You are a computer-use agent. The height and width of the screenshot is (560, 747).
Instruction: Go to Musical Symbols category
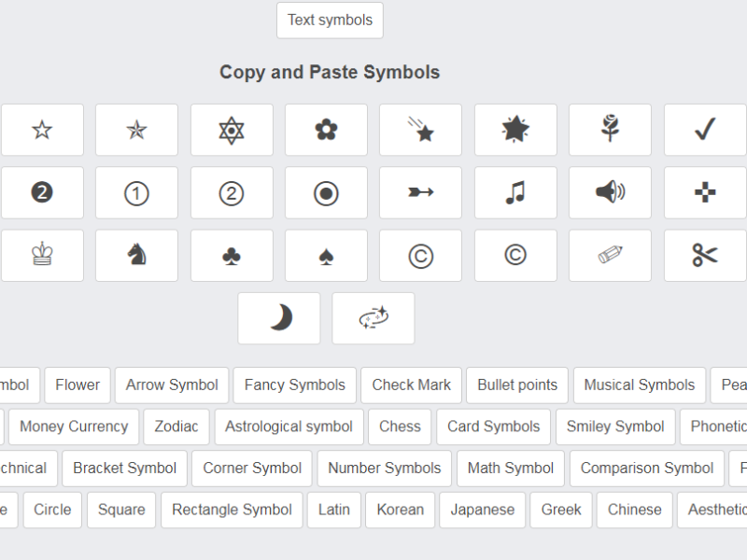click(x=640, y=385)
